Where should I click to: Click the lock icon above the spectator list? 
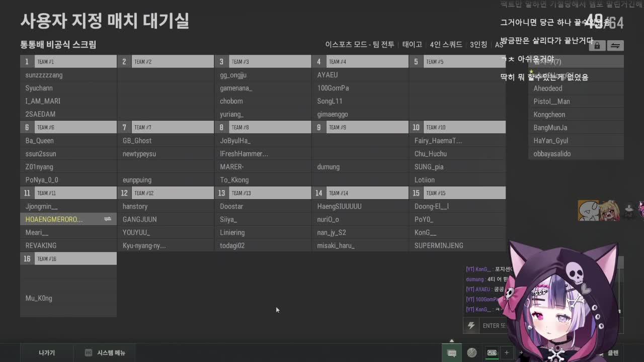pos(597,46)
